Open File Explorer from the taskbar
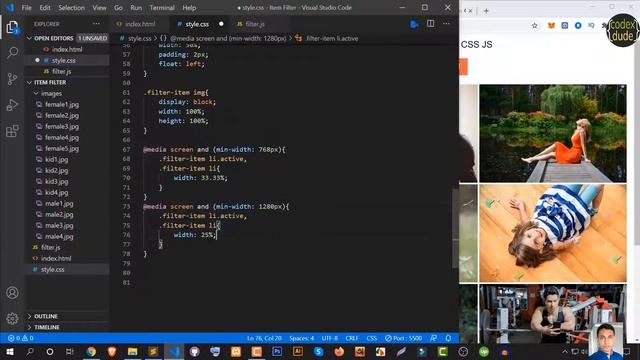This screenshot has height=360, width=640. coord(133,351)
